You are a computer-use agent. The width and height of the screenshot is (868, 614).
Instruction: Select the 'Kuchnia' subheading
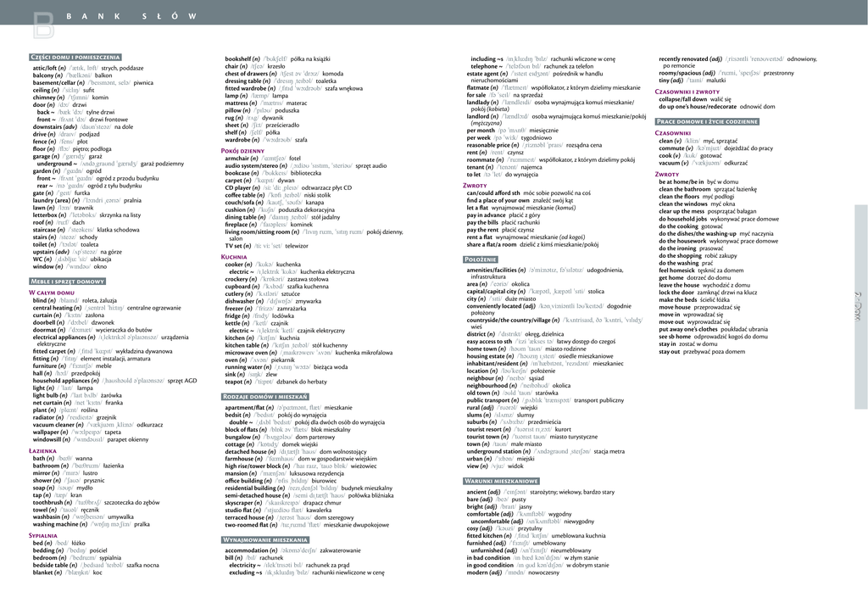[x=234, y=256]
